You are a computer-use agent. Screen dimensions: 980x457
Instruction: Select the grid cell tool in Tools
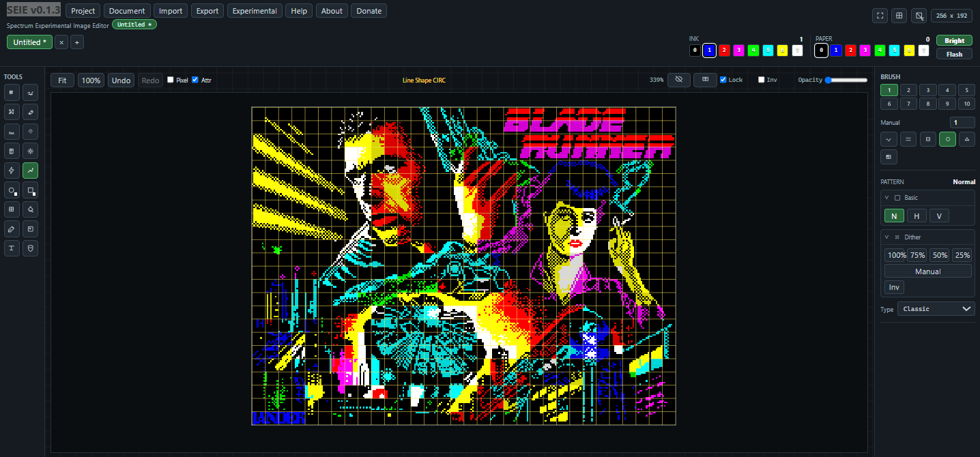[x=11, y=209]
